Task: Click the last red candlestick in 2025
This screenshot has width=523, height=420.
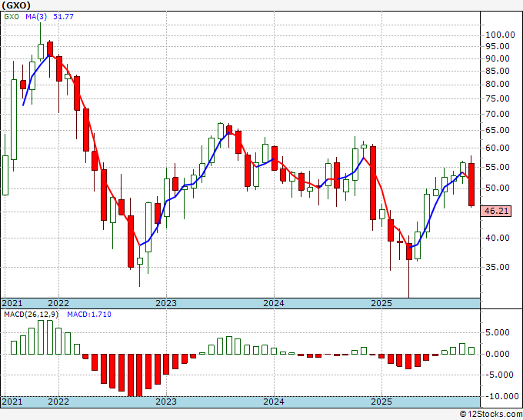Action: 471,185
